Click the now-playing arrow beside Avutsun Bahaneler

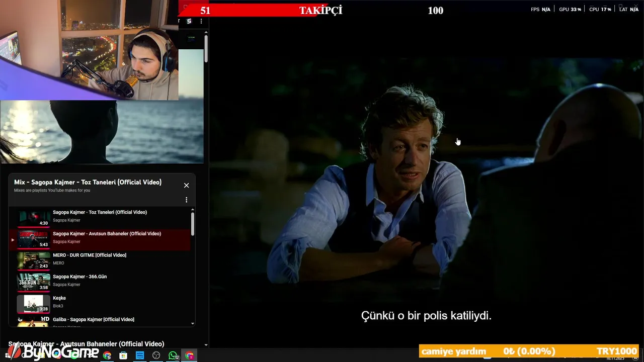13,240
